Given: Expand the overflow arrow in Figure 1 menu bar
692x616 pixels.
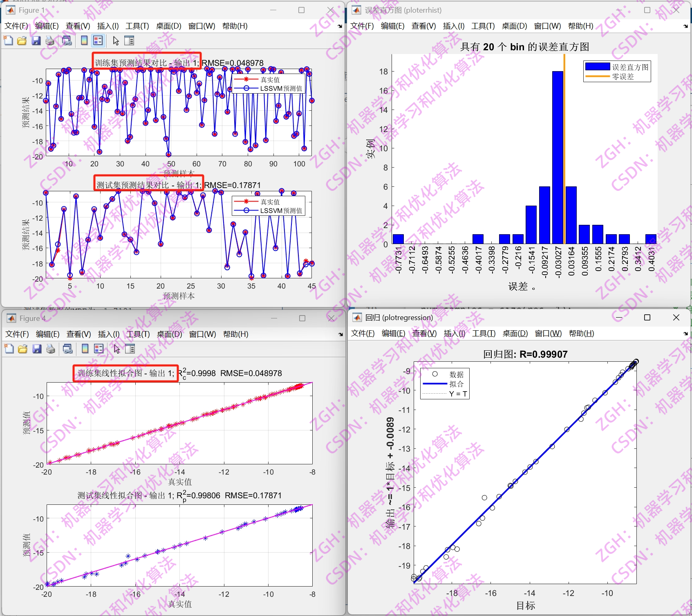Looking at the screenshot, I should coord(340,26).
